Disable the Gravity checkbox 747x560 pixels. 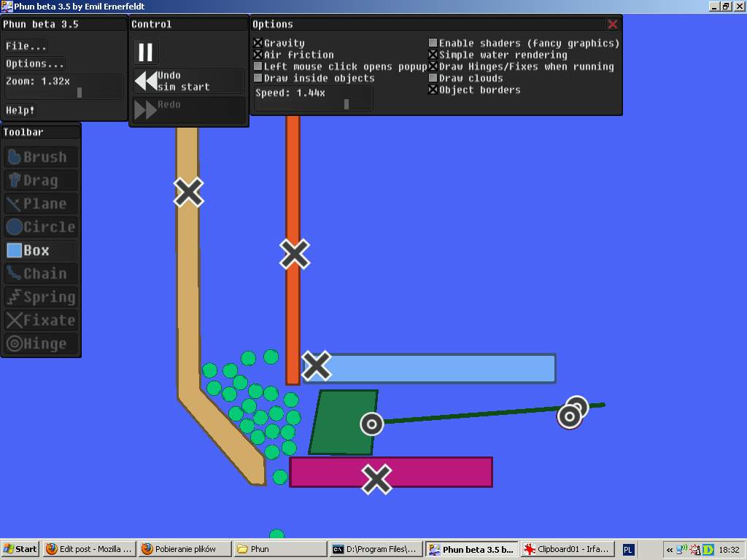258,44
